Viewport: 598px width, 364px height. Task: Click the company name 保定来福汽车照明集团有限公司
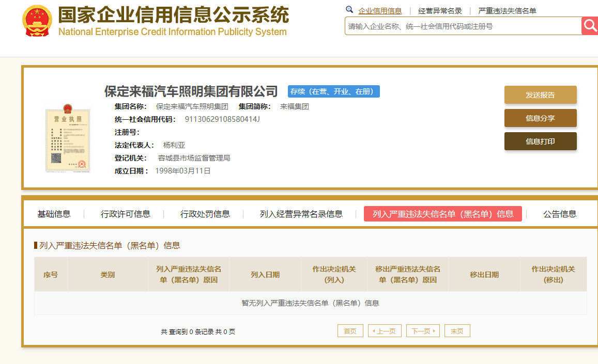191,91
